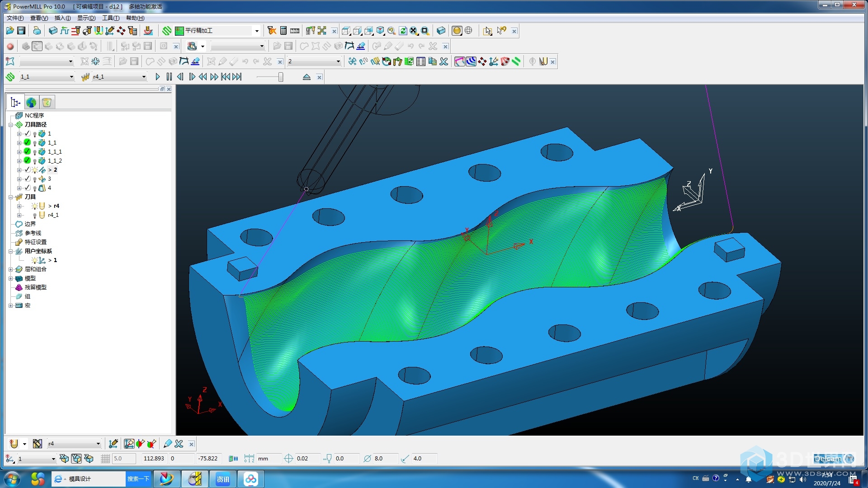The width and height of the screenshot is (868, 488).
Task: Click the simulation speed slider
Action: pyautogui.click(x=280, y=77)
